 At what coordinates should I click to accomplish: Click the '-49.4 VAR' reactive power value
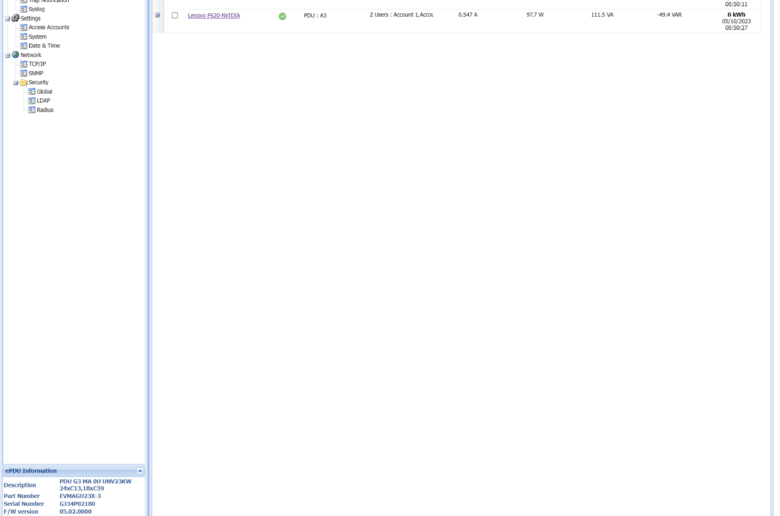[x=669, y=15]
